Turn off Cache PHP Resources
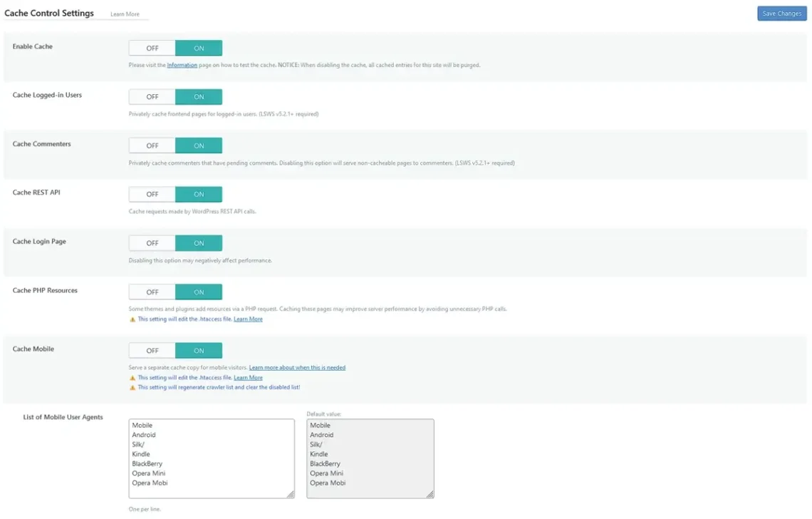This screenshot has width=812, height=519. [x=151, y=291]
